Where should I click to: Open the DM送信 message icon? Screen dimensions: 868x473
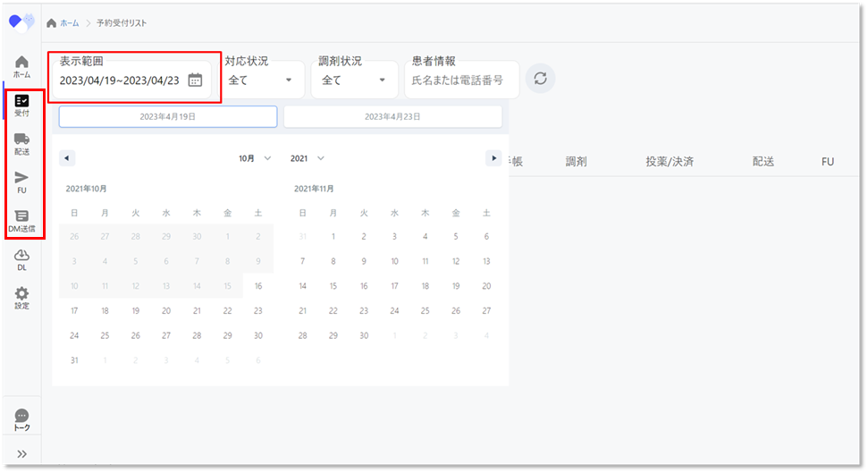pyautogui.click(x=22, y=219)
